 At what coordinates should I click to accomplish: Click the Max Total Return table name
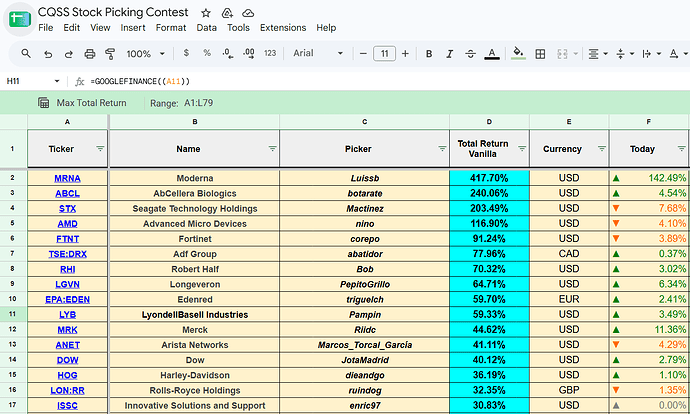click(92, 103)
